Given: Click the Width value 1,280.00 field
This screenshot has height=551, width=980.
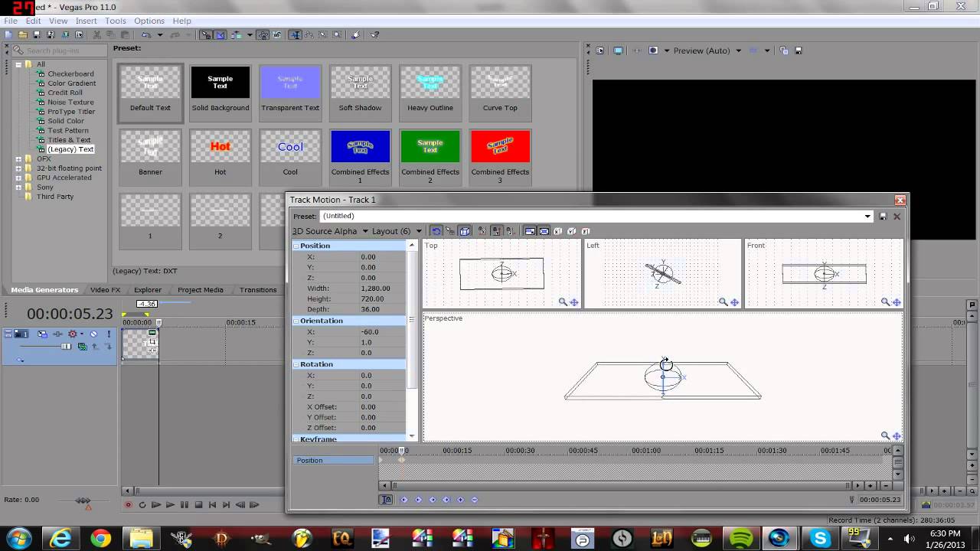Looking at the screenshot, I should (375, 289).
